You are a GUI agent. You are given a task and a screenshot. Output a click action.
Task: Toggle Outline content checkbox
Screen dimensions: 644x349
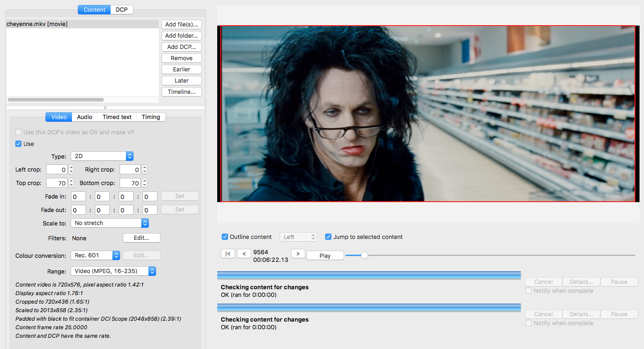point(225,237)
